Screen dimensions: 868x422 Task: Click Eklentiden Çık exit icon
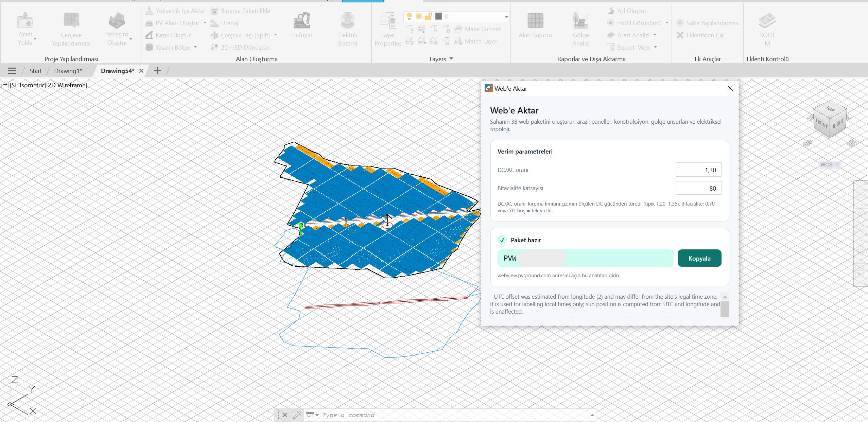tap(680, 35)
